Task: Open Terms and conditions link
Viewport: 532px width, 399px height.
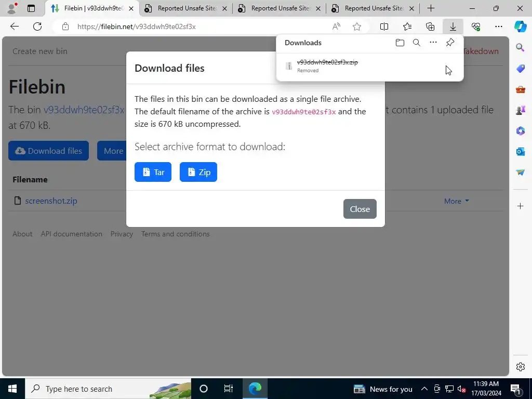Action: coord(176,234)
